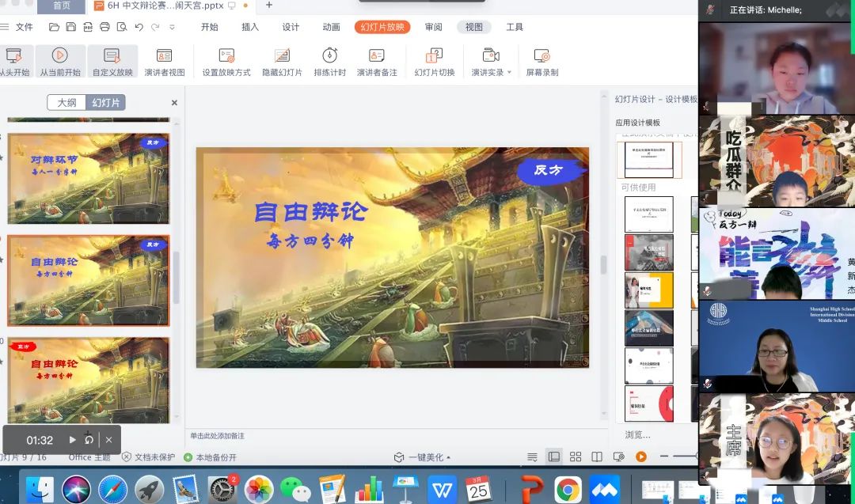Open the 动画 ribbon tab

[331, 27]
